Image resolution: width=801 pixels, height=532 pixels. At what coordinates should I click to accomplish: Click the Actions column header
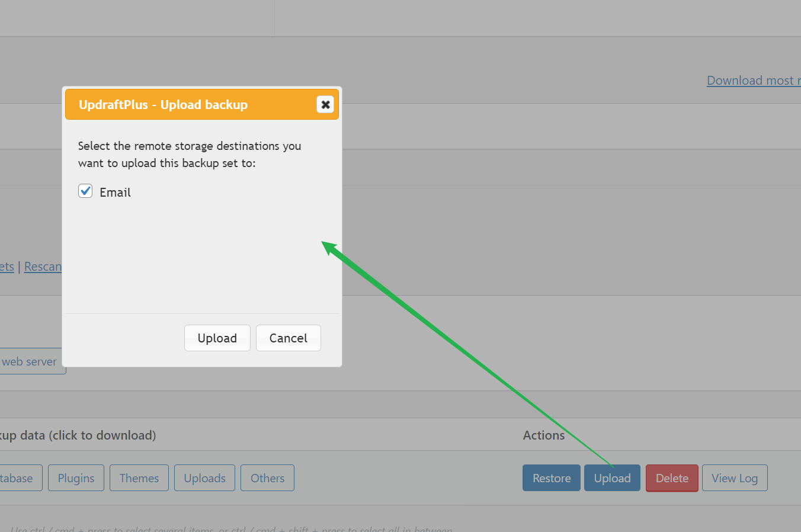click(544, 435)
